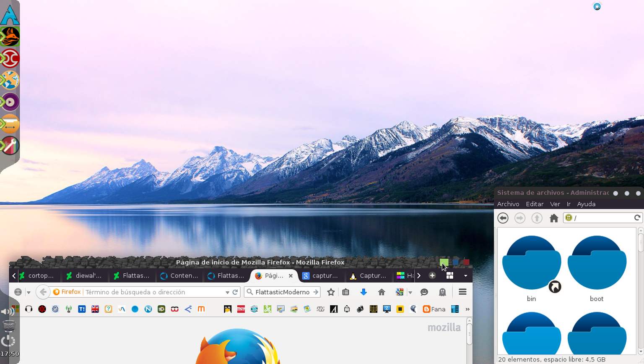Click file manager back arrow
The image size is (644, 364).
[503, 218]
